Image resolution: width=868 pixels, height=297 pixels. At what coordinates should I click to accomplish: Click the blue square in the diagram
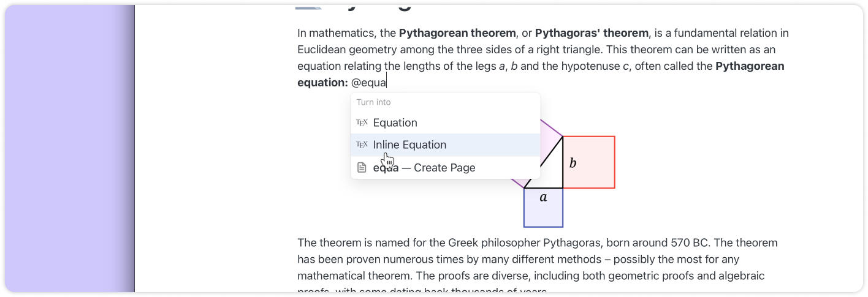point(543,213)
